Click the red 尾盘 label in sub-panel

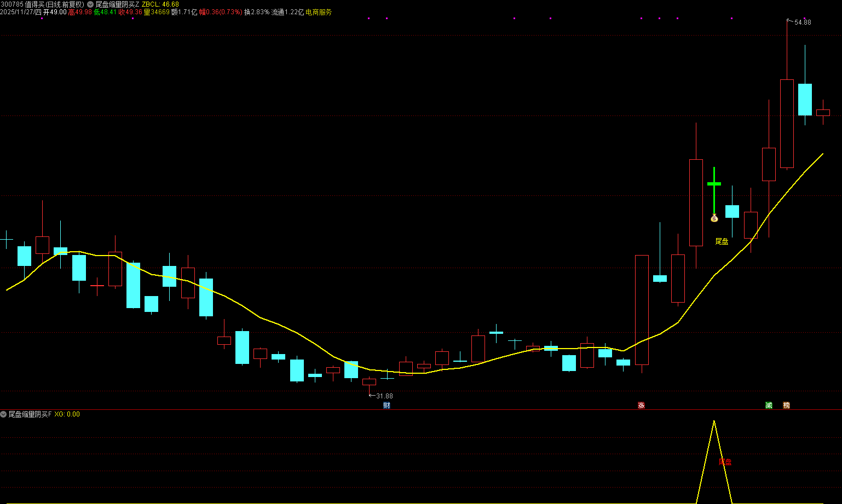click(725, 462)
